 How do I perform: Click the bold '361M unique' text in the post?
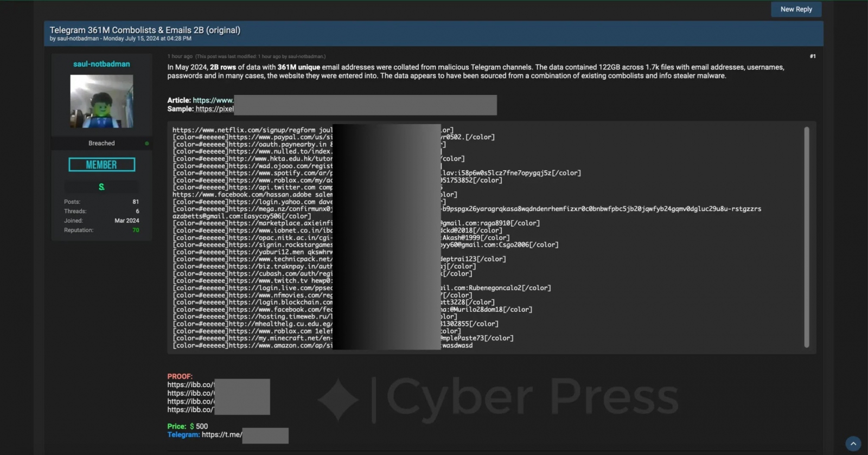[298, 67]
